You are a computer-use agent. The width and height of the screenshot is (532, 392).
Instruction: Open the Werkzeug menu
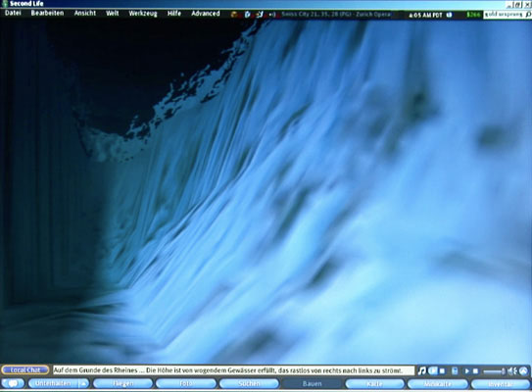(143, 14)
